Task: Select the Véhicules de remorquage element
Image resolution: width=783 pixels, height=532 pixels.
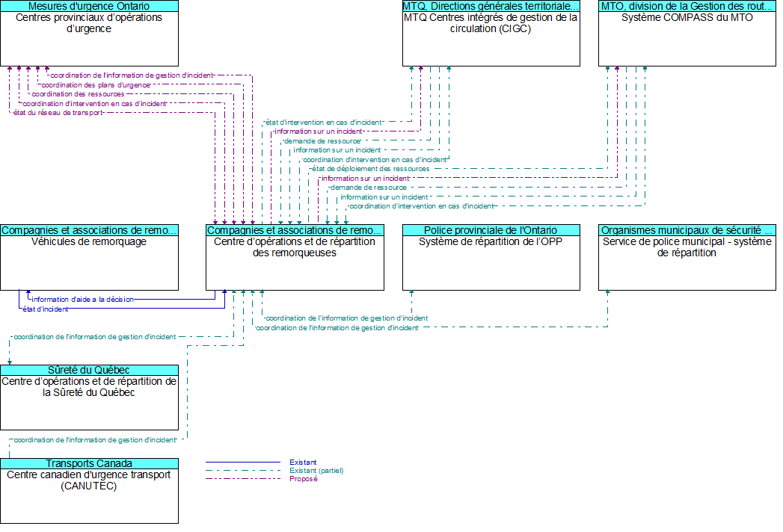Action: [x=89, y=262]
